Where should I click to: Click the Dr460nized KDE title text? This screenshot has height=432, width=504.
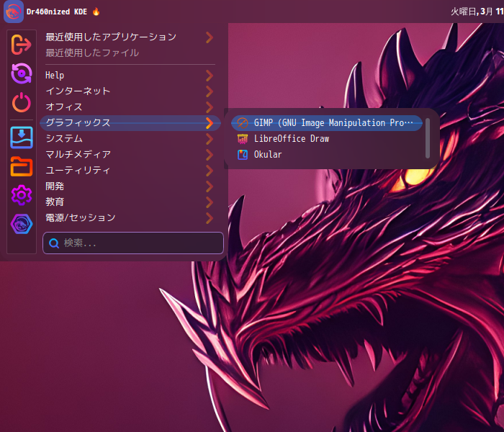[57, 12]
